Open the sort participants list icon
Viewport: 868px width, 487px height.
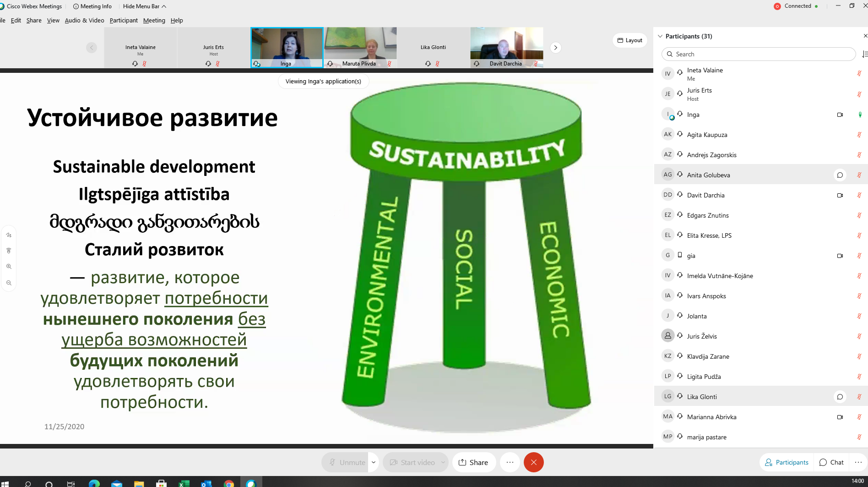(x=864, y=54)
